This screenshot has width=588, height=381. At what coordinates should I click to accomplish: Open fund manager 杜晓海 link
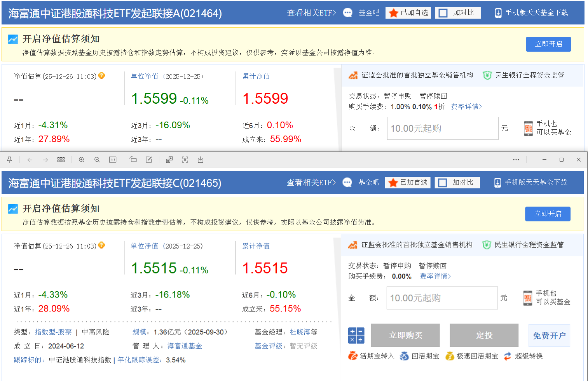tap(300, 332)
